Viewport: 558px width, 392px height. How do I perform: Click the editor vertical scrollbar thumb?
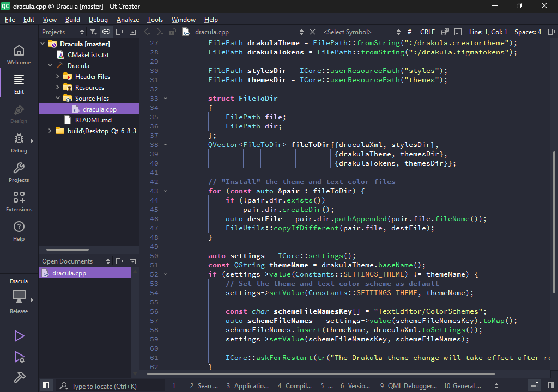(554, 222)
